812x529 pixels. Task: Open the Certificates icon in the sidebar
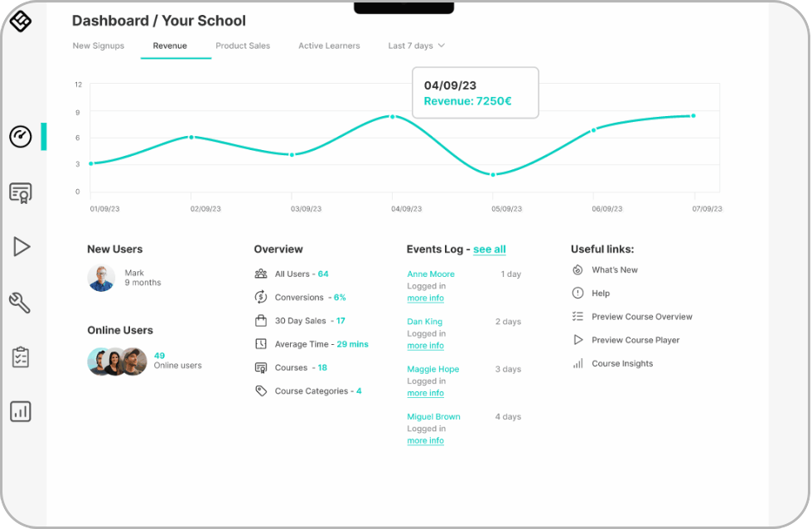[x=21, y=192]
